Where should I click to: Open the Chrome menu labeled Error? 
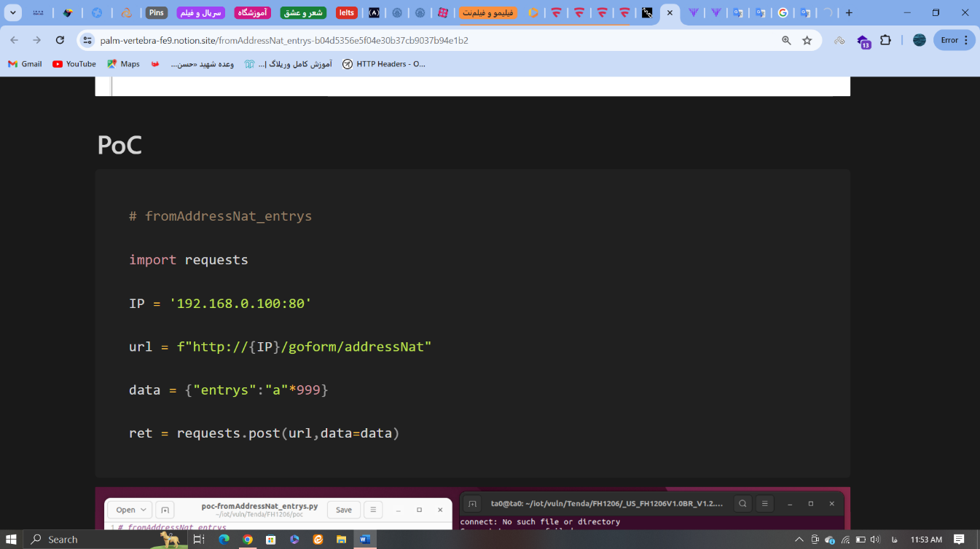click(954, 40)
